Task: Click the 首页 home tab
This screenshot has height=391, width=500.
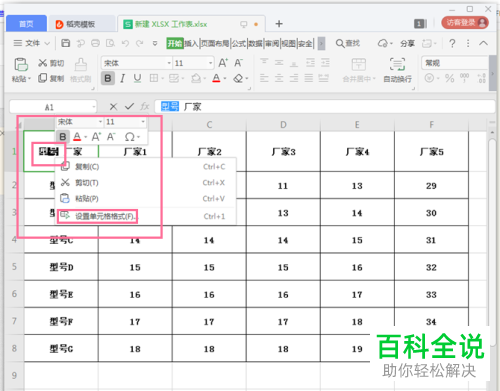Action: (x=26, y=24)
